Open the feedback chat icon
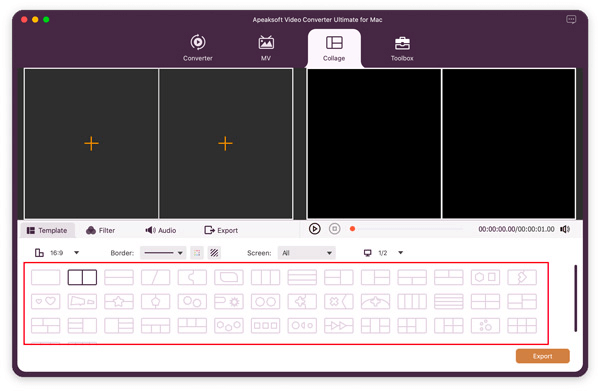Image resolution: width=600 pixels, height=391 pixels. (x=571, y=20)
